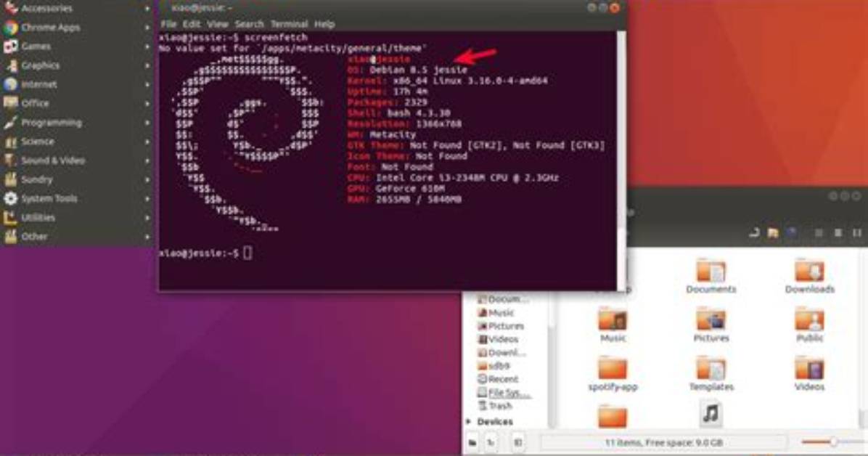Open the spotify-app folder
868x456 pixels.
[613, 374]
